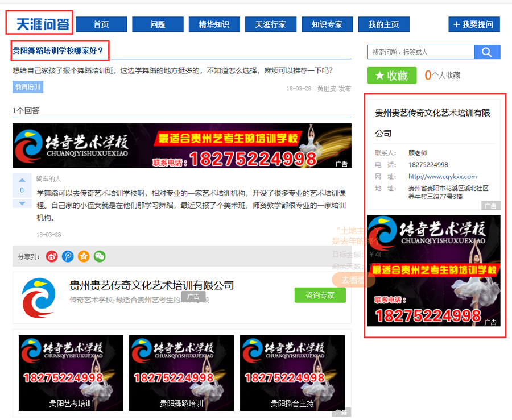Open the 首页 navigation tab
This screenshot has height=420, width=512.
point(101,24)
